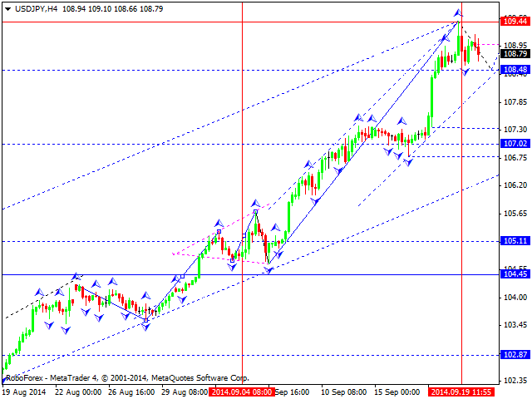
Task: Click the 102.35 price axis value
Action: (515, 381)
